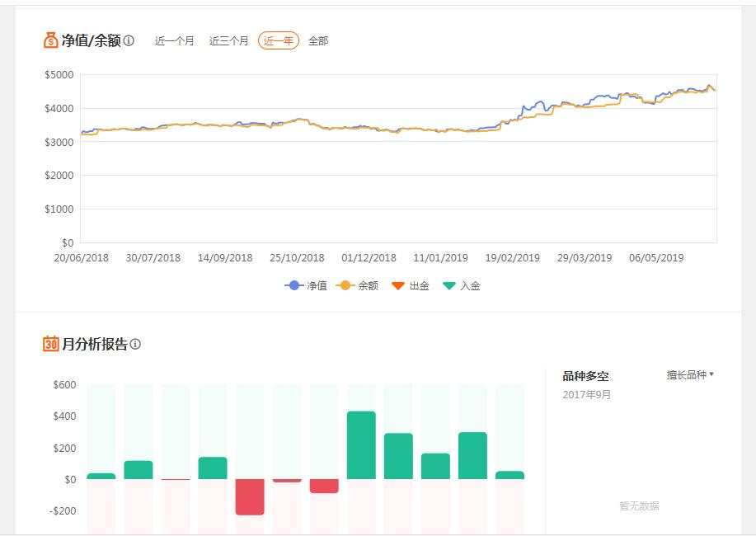
Task: Select the 近一年 time range
Action: click(279, 40)
